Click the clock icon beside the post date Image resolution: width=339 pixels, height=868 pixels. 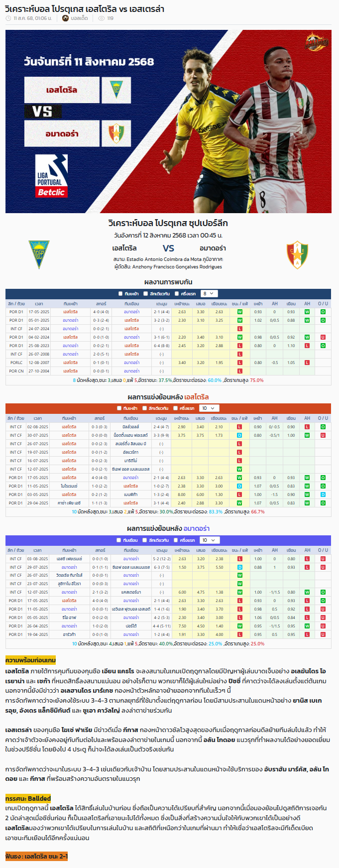point(8,18)
